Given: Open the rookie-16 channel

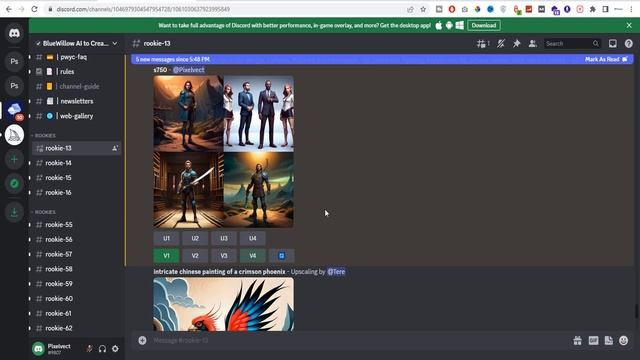Looking at the screenshot, I should click(x=76, y=192).
